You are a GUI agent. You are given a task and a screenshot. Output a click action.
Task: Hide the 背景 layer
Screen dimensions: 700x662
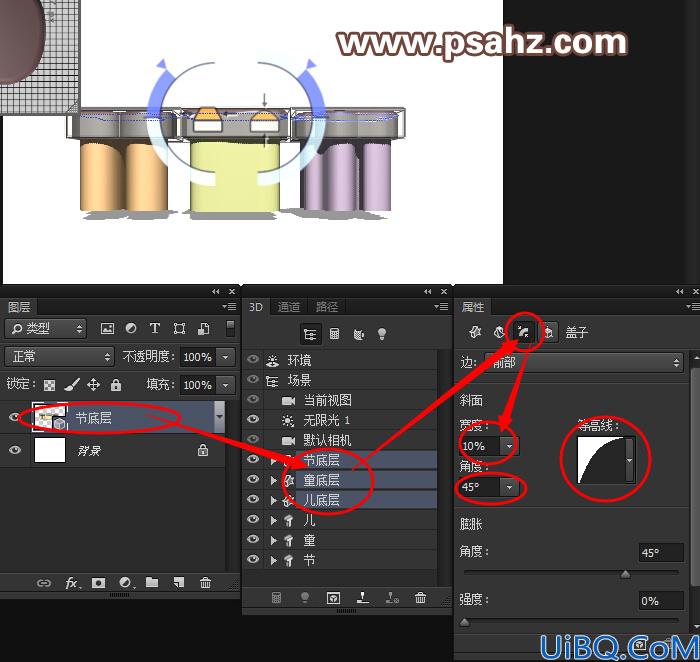15,450
